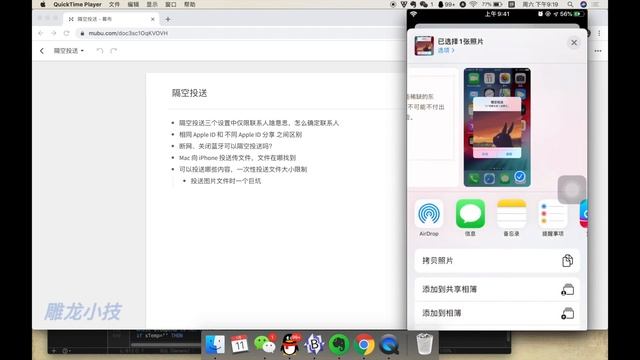Tap the 备忘录 Notes share icon
The height and width of the screenshot is (360, 640).
coord(511,214)
